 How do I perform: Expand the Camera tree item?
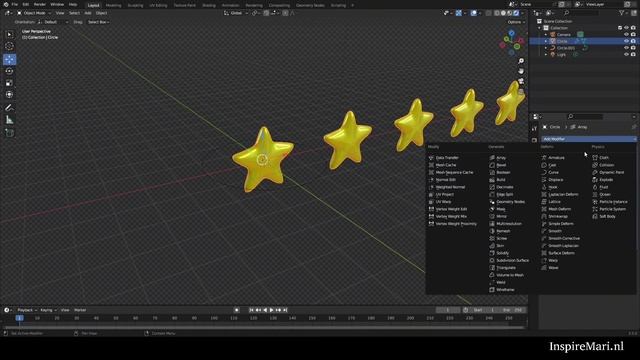coord(546,35)
